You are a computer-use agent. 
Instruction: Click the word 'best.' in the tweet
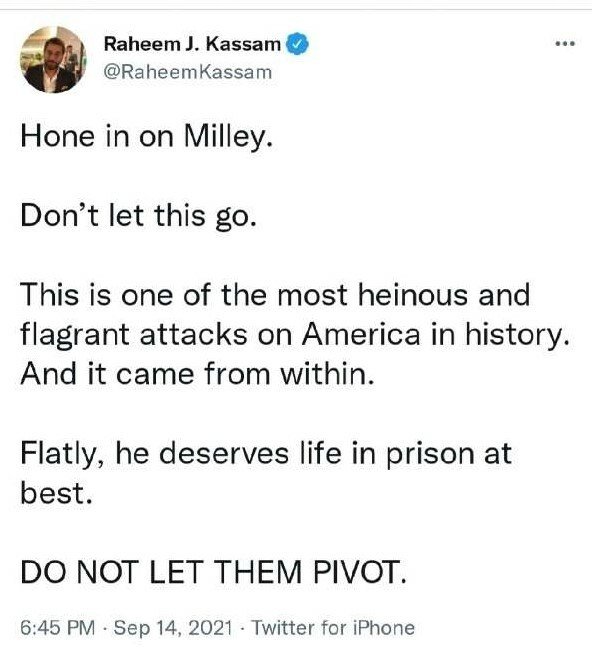(x=56, y=493)
